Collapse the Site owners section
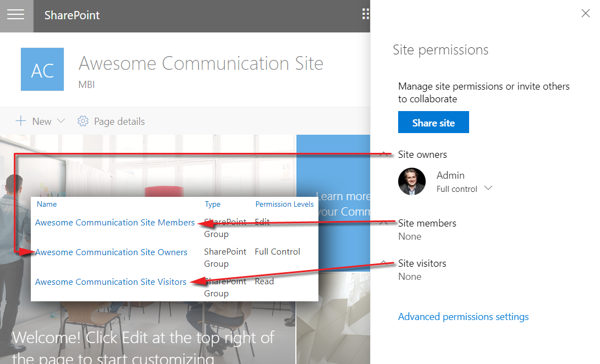This screenshot has width=600, height=364. click(385, 155)
